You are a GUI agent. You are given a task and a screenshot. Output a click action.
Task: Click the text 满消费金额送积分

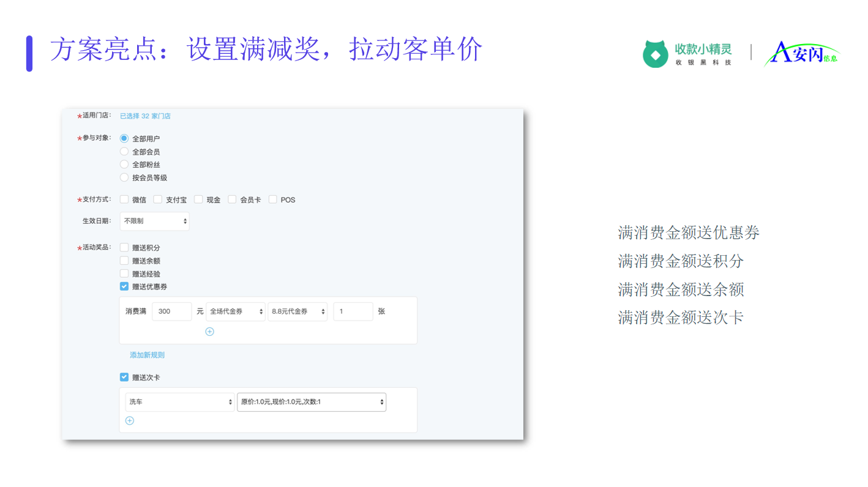coord(681,261)
